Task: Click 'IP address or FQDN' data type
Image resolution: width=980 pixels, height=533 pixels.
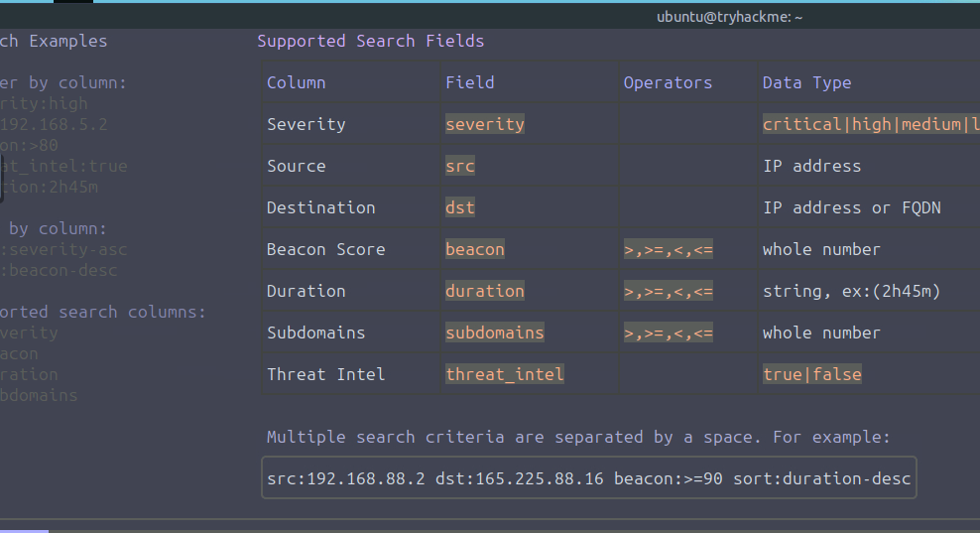Action: 852,207
